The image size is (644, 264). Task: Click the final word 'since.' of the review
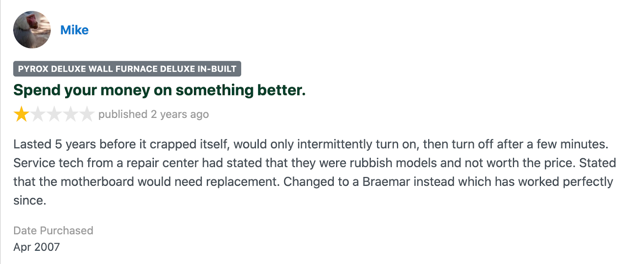[30, 200]
